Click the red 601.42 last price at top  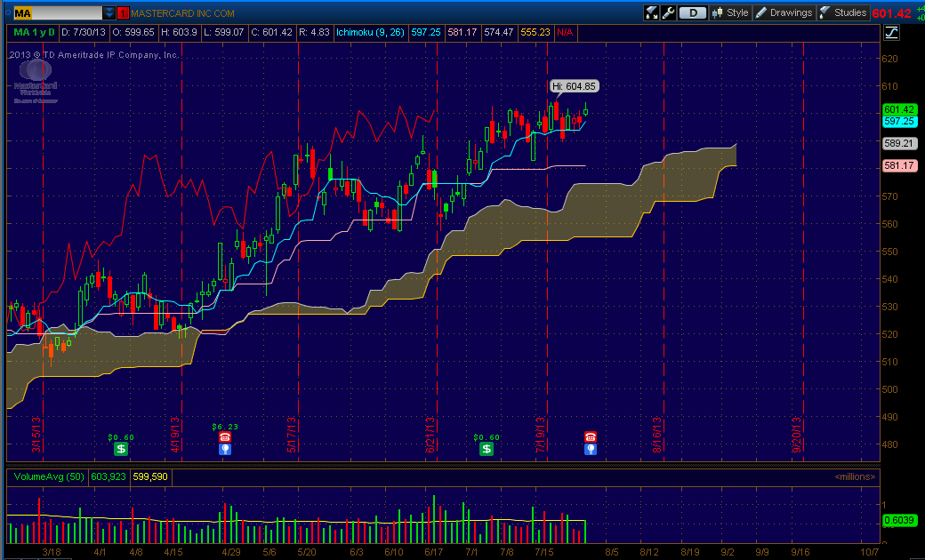point(891,13)
